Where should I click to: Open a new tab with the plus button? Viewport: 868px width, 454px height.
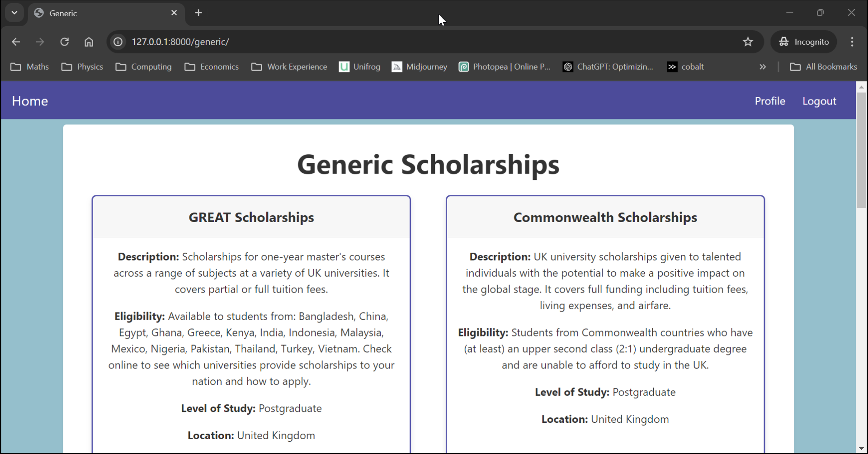tap(198, 13)
